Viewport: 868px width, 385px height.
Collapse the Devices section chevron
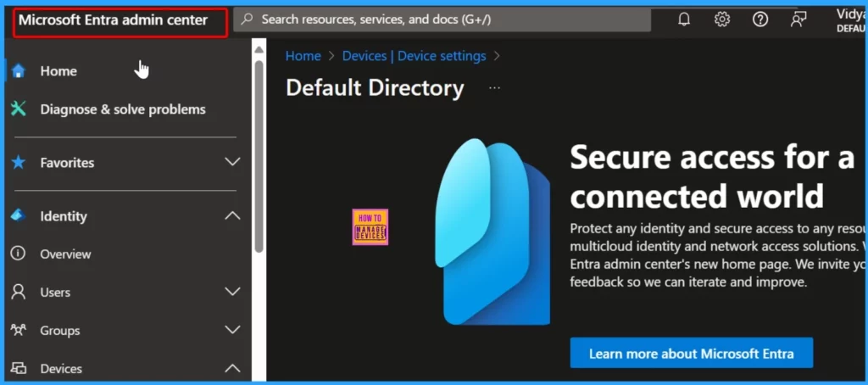click(232, 368)
